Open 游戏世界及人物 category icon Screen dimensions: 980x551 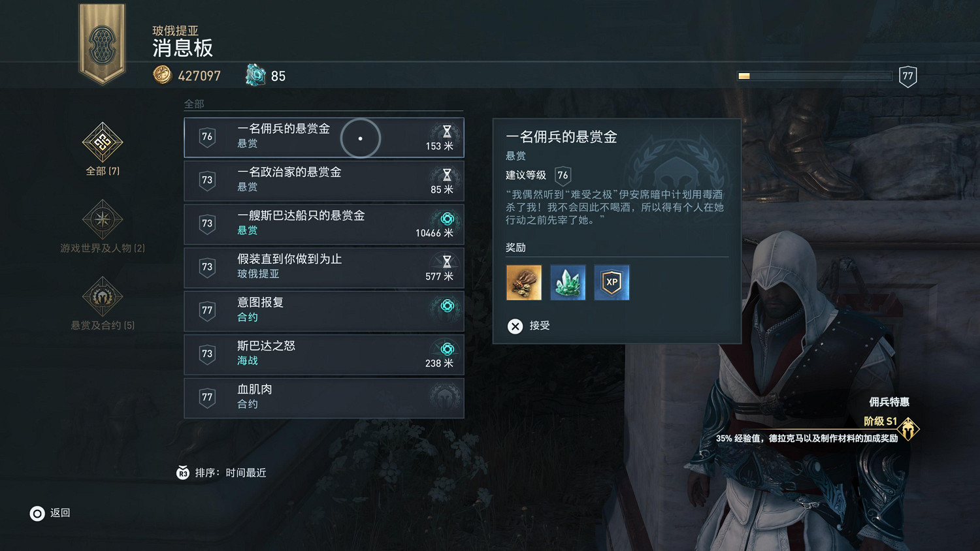pos(103,219)
